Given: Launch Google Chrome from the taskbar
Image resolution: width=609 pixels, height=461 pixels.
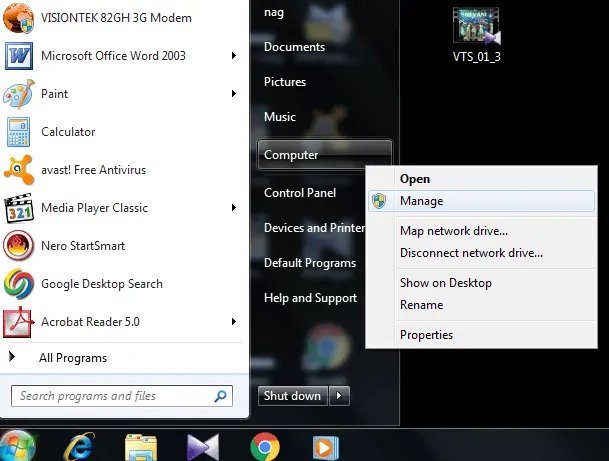Looking at the screenshot, I should point(265,447).
